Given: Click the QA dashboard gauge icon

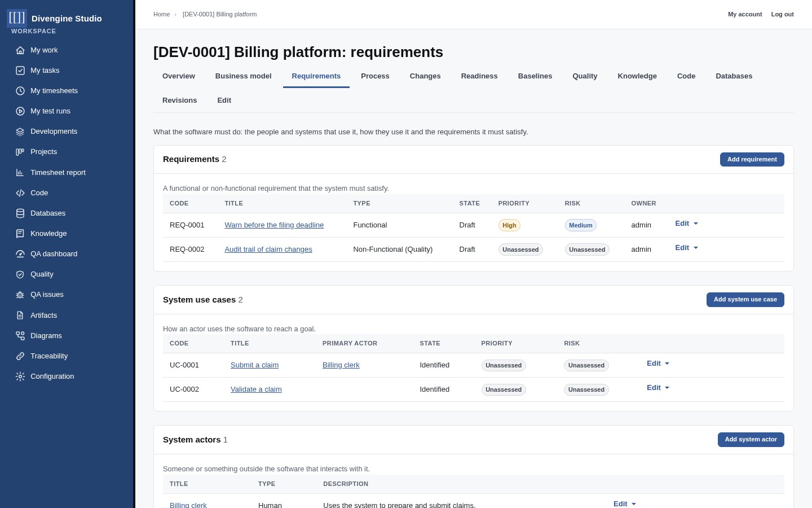Looking at the screenshot, I should (20, 254).
